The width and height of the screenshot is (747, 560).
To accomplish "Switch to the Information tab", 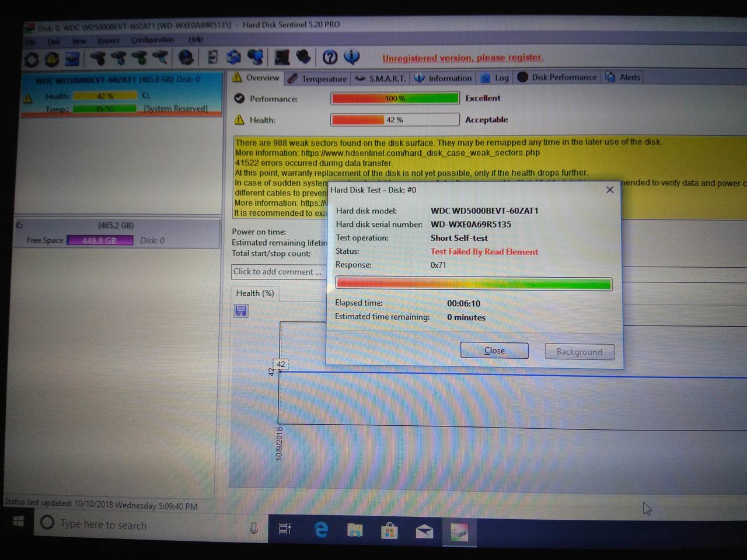I will [x=443, y=78].
